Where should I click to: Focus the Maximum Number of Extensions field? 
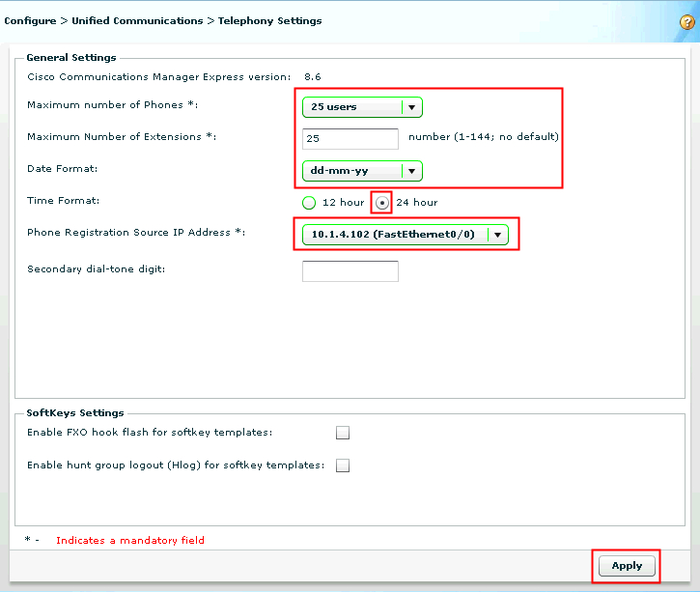(x=350, y=139)
